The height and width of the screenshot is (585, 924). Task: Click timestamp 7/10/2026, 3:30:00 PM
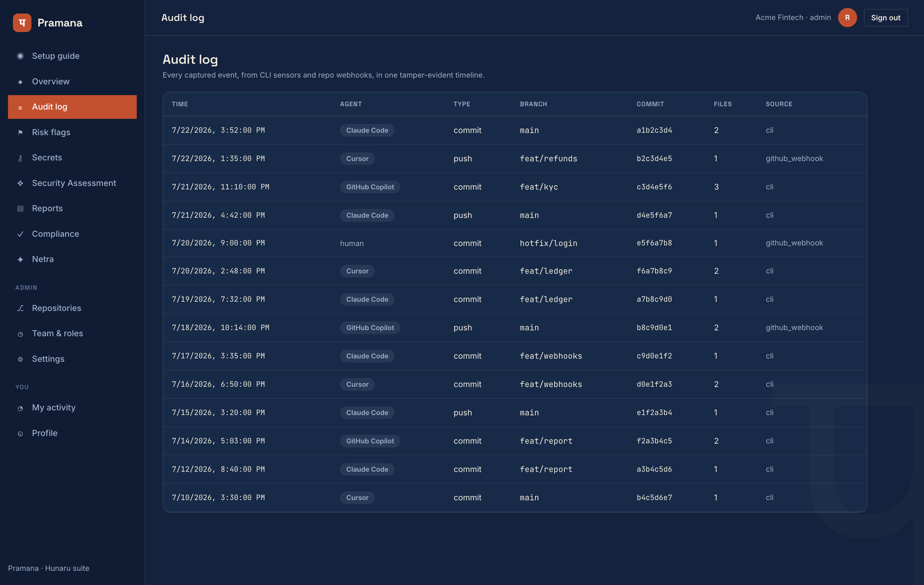click(218, 498)
